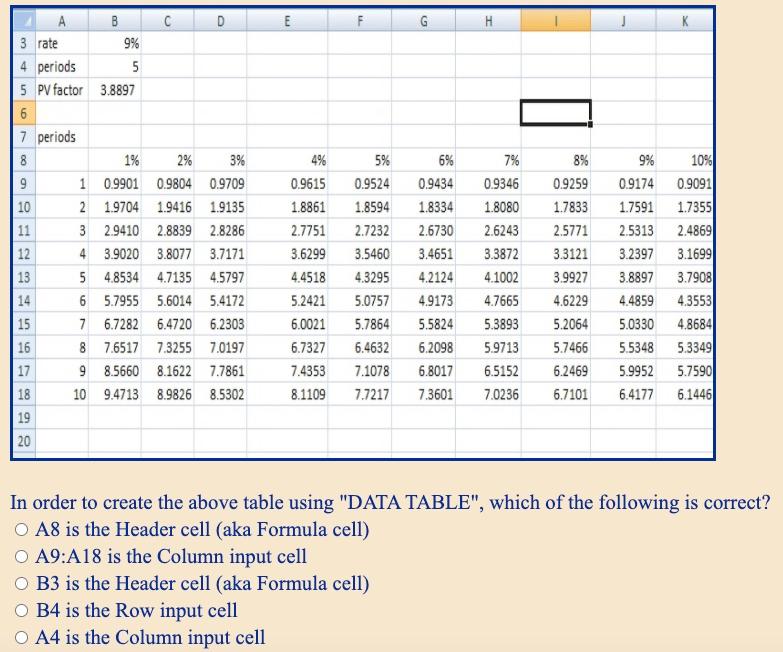
Task: Select highlighted row 6 header
Action: [23, 113]
